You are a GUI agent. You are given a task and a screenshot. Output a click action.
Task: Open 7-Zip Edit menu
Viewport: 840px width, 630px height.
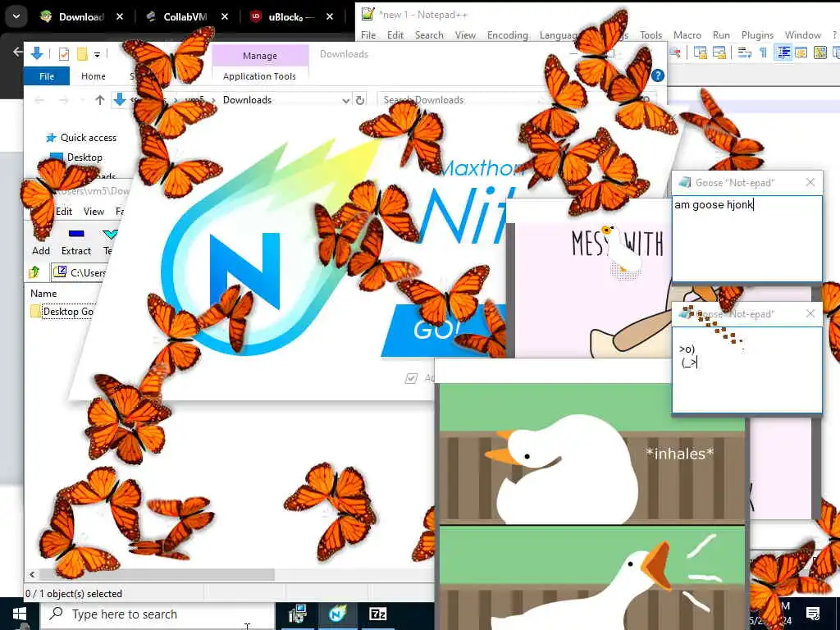pos(64,212)
